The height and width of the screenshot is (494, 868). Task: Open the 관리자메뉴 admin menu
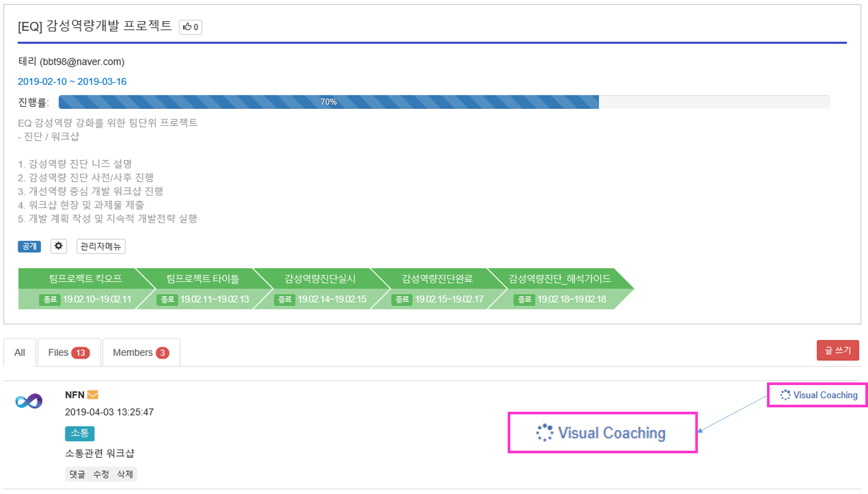(x=101, y=246)
